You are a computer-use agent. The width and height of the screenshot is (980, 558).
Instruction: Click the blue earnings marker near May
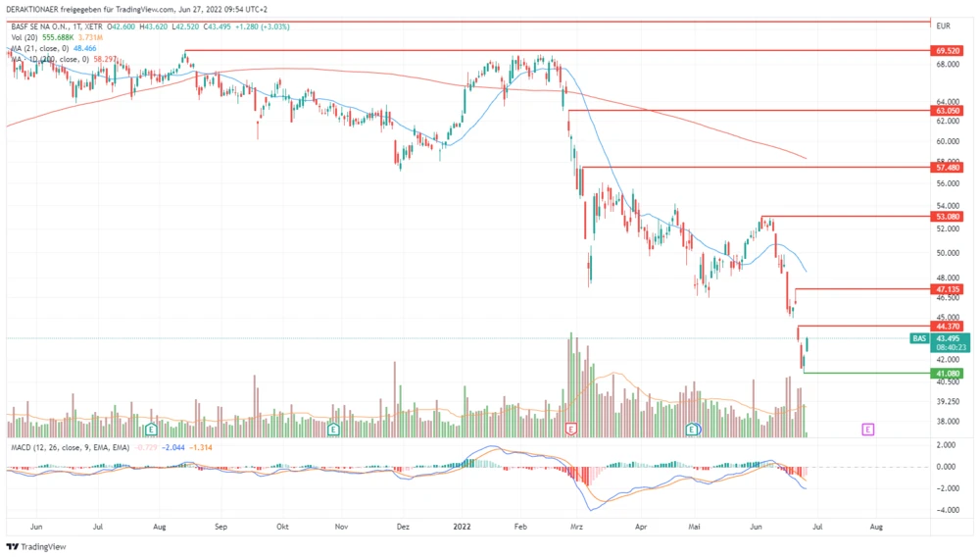click(692, 430)
